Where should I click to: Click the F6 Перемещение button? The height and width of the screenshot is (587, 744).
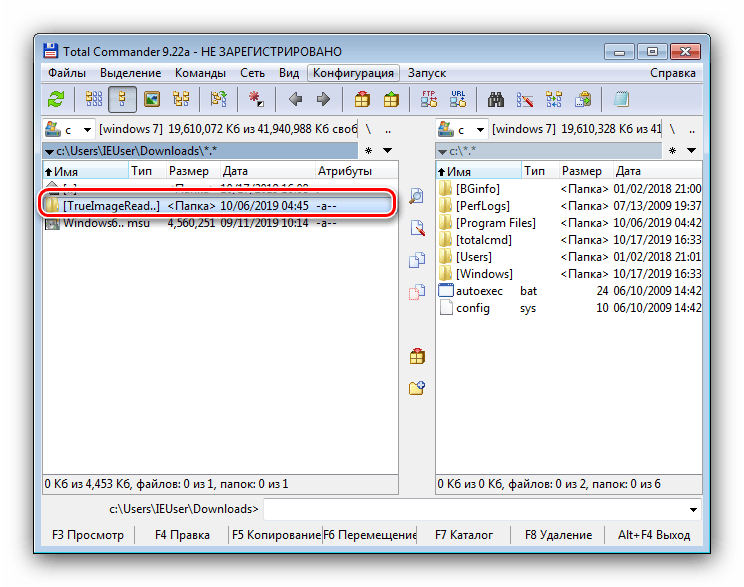tap(370, 535)
